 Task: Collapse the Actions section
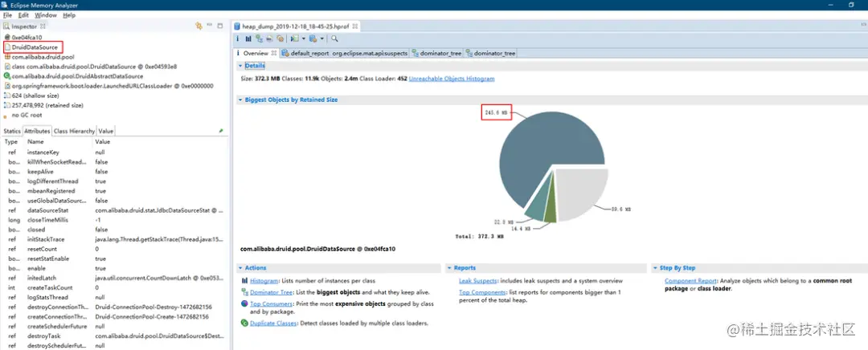[x=240, y=268]
